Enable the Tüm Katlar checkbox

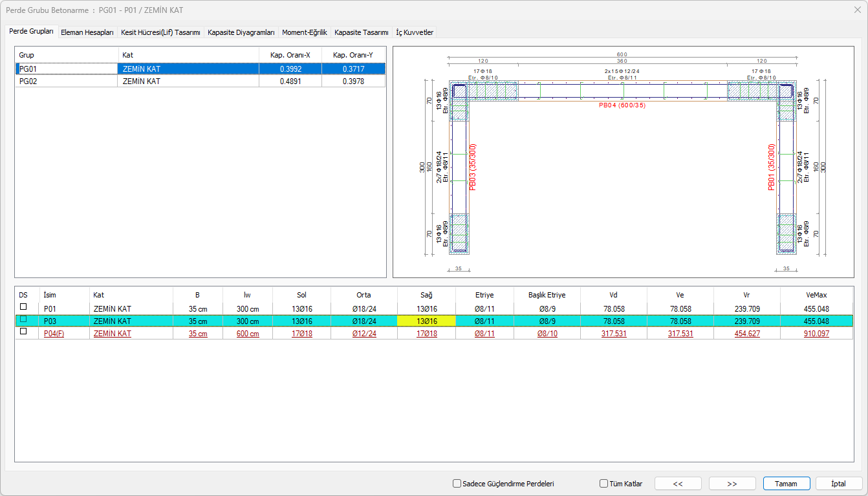click(603, 484)
